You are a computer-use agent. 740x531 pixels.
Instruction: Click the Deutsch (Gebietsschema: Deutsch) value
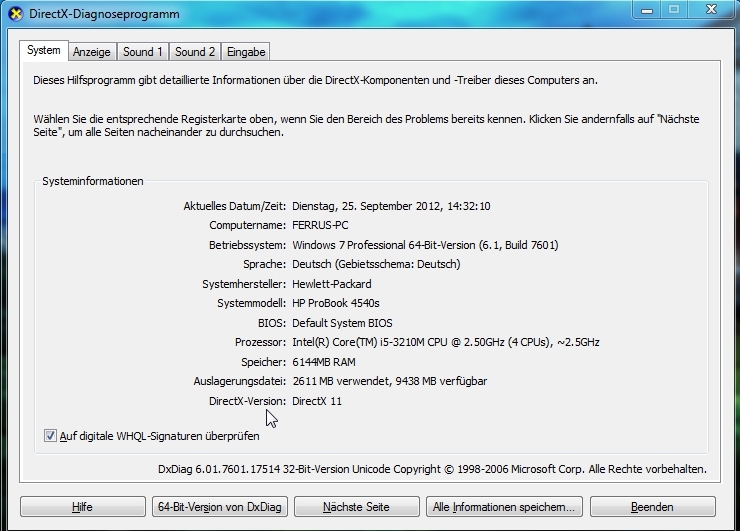click(x=376, y=264)
